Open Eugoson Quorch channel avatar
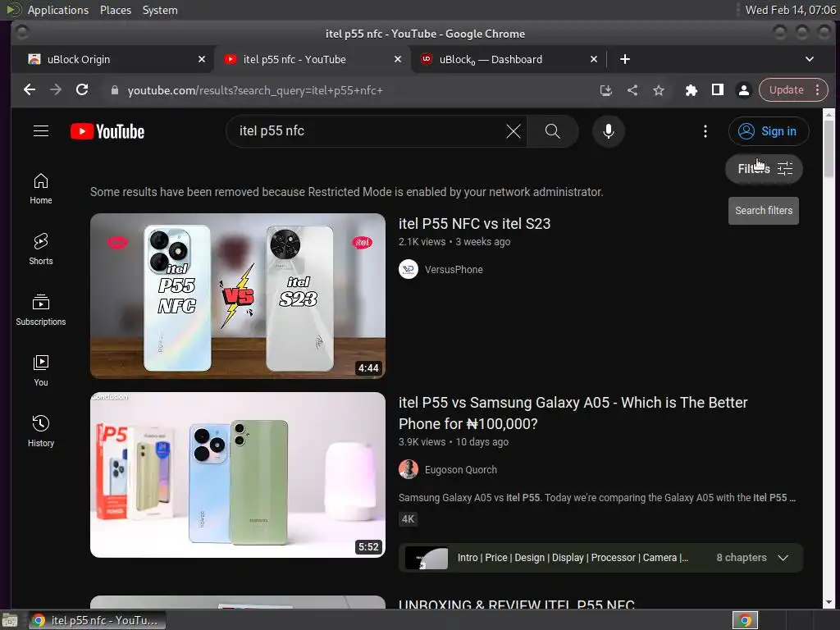The height and width of the screenshot is (630, 840). (x=409, y=469)
